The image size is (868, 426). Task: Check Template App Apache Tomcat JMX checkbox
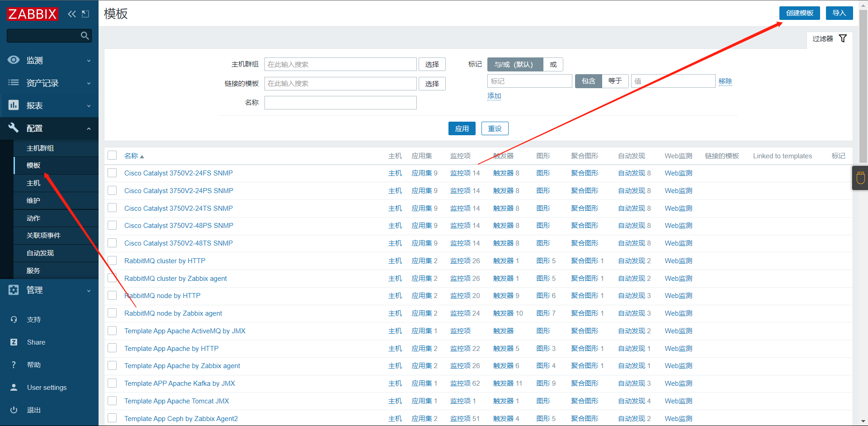click(112, 401)
